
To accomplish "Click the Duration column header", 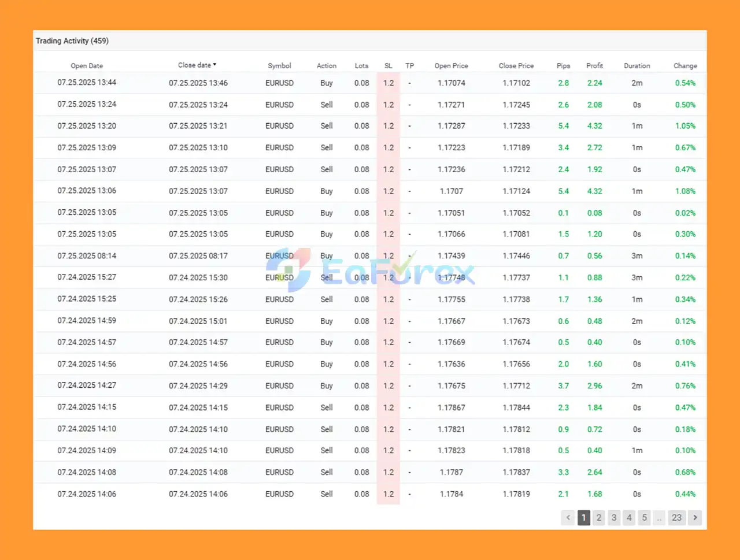I will click(x=637, y=66).
